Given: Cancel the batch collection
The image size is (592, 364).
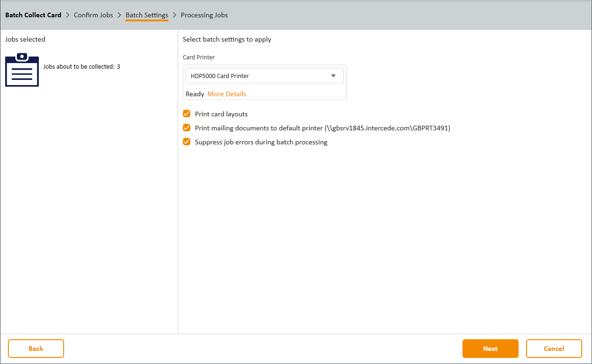Looking at the screenshot, I should tap(554, 349).
